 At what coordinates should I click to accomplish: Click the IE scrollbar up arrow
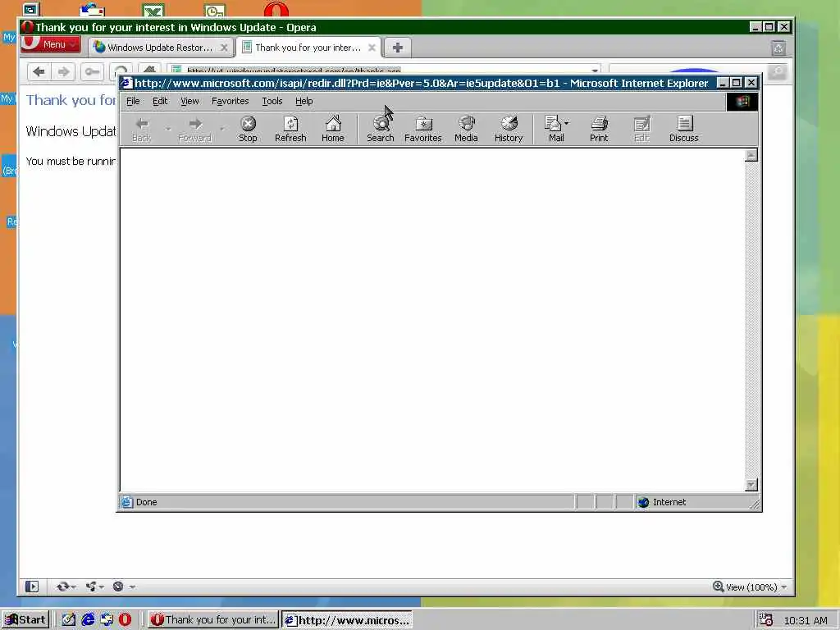(751, 155)
